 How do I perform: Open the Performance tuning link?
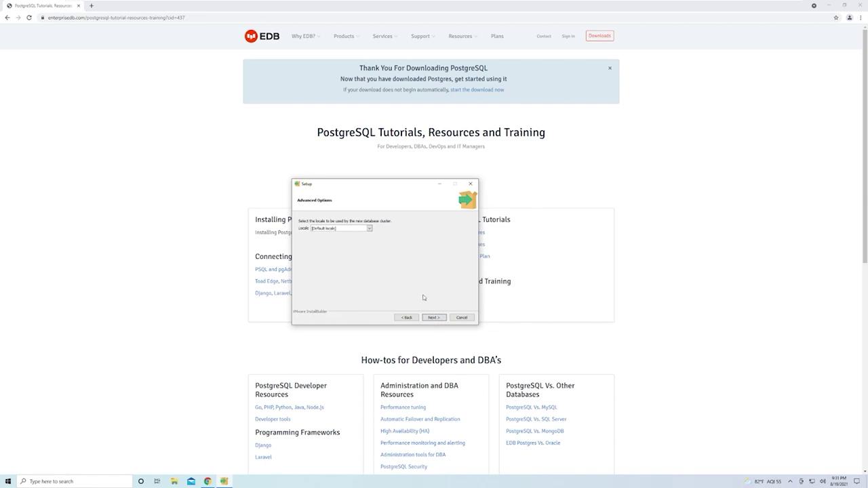pos(403,407)
